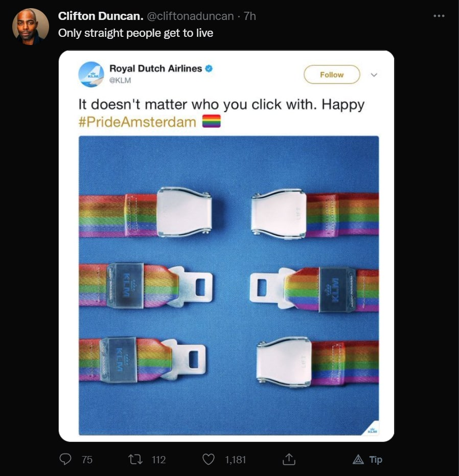Open the three-dot more options menu

[x=439, y=16]
